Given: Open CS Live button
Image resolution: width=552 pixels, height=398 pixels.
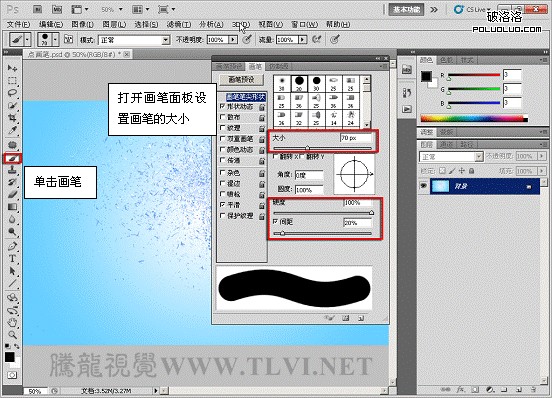Looking at the screenshot, I should click(473, 10).
